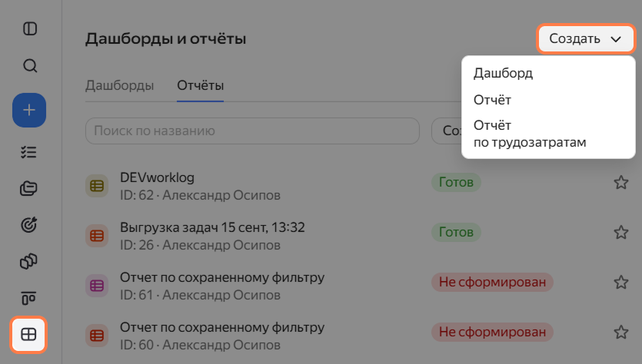Click the DEVworklog report table icon

tap(97, 186)
